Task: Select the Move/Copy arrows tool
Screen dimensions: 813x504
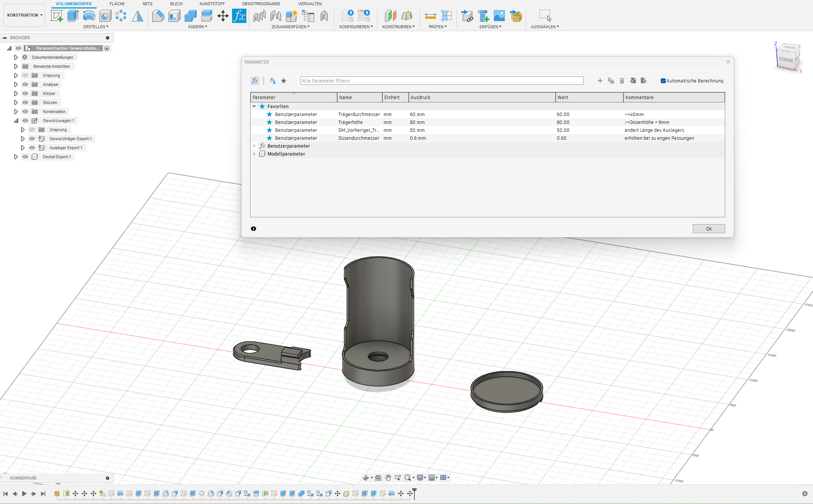Action: (x=223, y=16)
